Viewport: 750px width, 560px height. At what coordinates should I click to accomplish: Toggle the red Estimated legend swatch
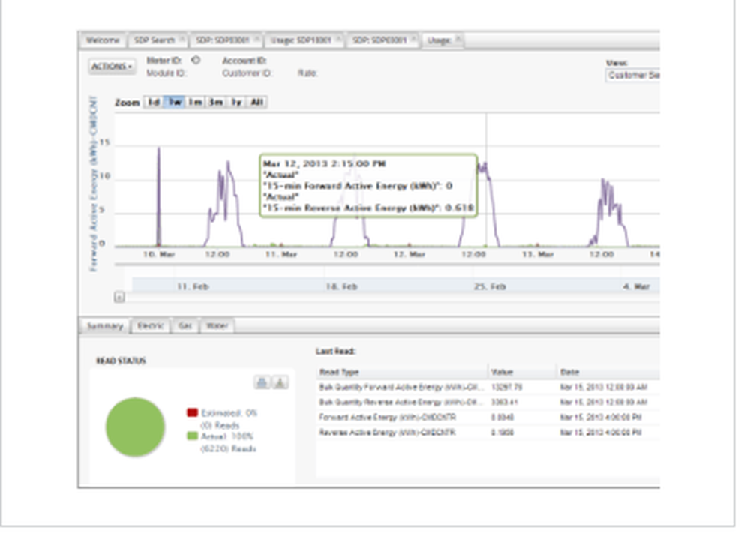(x=192, y=412)
